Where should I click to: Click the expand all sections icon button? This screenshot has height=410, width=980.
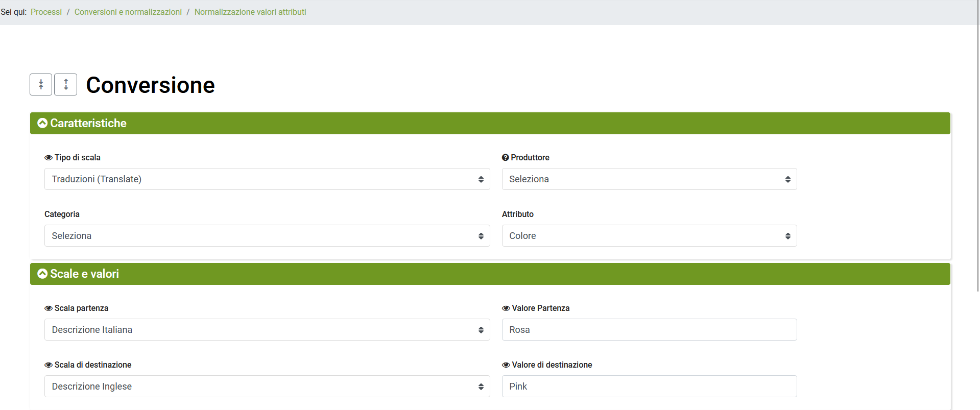point(66,85)
